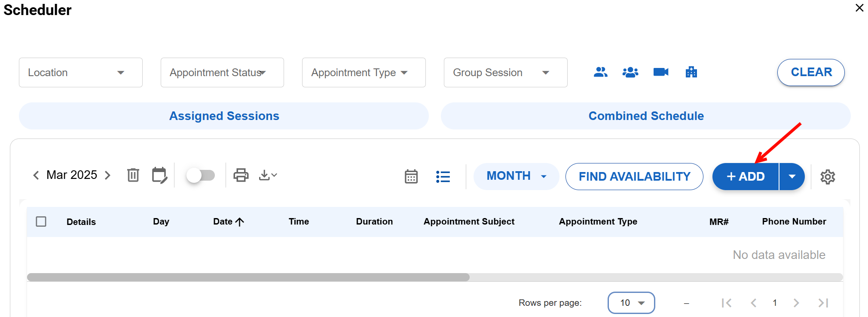Click the group of people filter icon
This screenshot has width=868, height=317.
(630, 72)
